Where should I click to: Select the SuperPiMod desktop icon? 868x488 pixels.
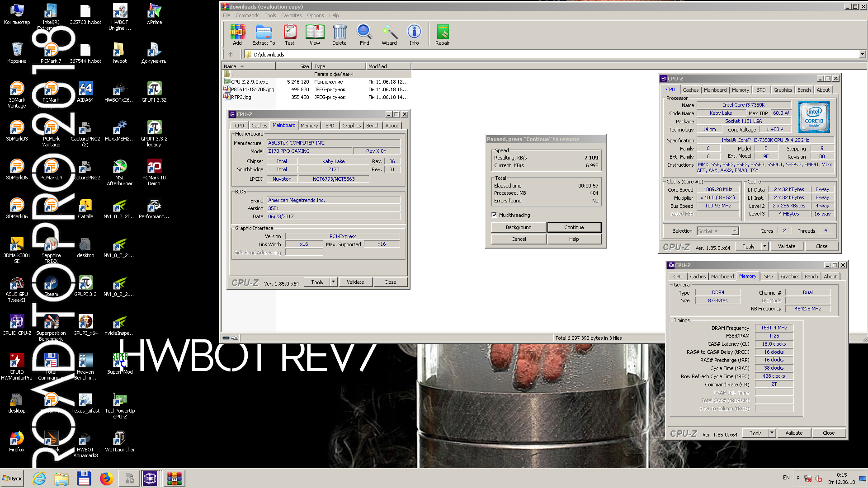click(120, 364)
